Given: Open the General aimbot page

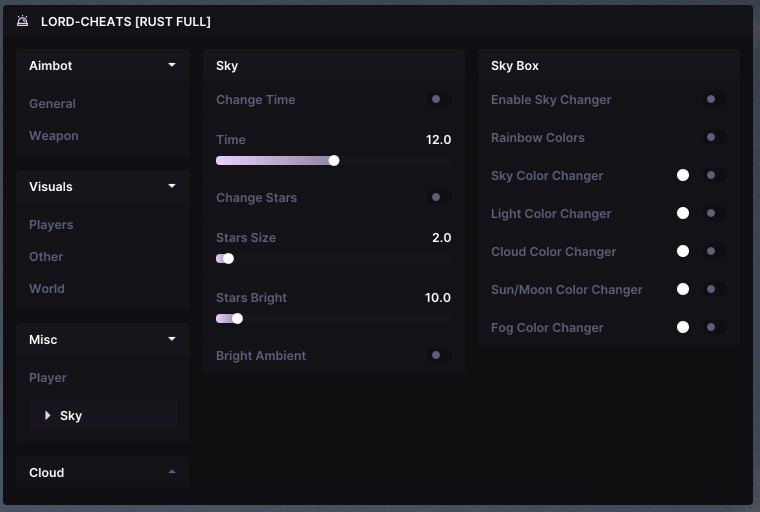Looking at the screenshot, I should point(52,104).
